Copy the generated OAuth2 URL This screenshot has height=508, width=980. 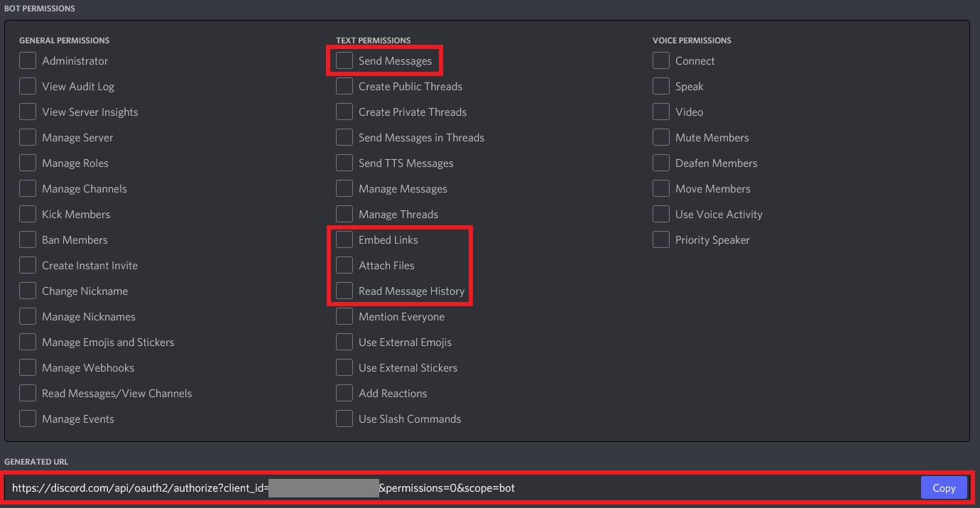pyautogui.click(x=944, y=488)
